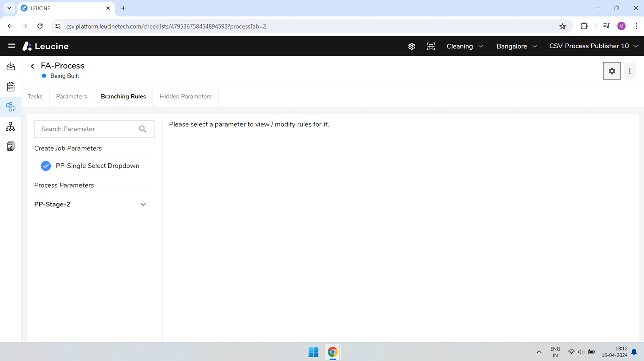Click the QR scan icon in header

[431, 46]
